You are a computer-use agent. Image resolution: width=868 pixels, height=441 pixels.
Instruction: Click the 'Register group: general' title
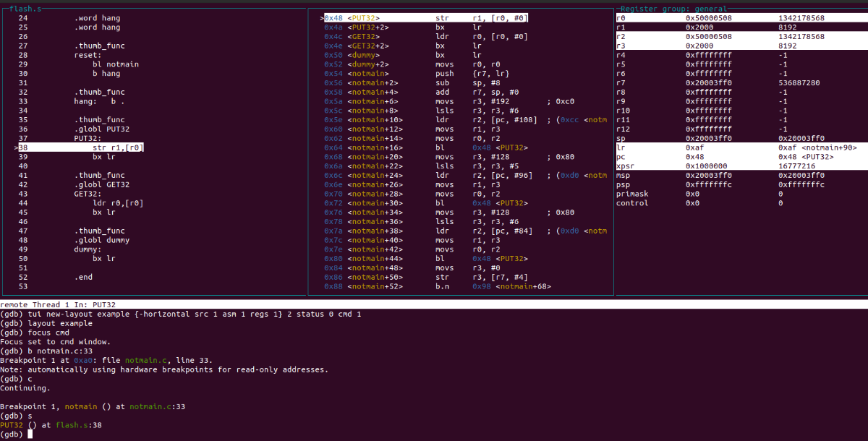click(673, 8)
